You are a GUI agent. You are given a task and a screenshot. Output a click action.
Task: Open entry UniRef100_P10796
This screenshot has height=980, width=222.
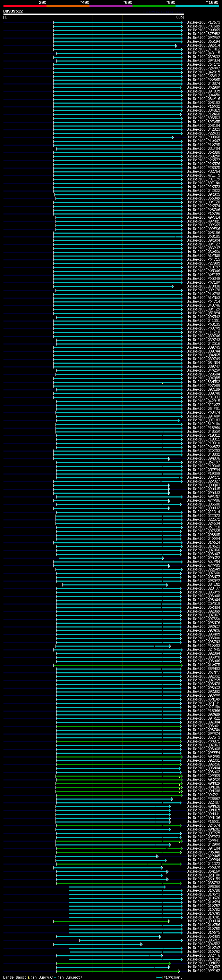pos(203,214)
